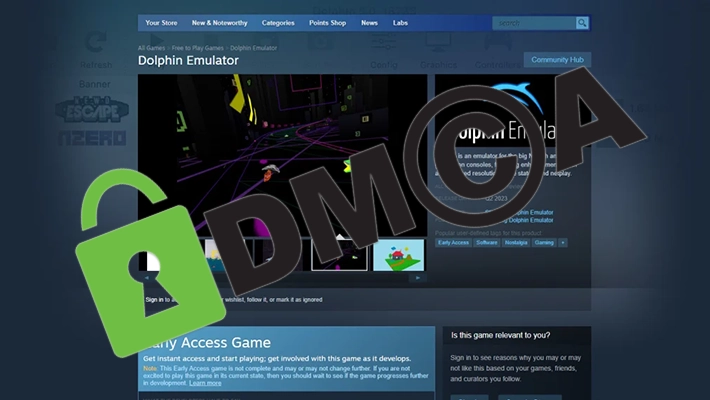
Task: Select the Gaming tag
Action: click(x=544, y=242)
